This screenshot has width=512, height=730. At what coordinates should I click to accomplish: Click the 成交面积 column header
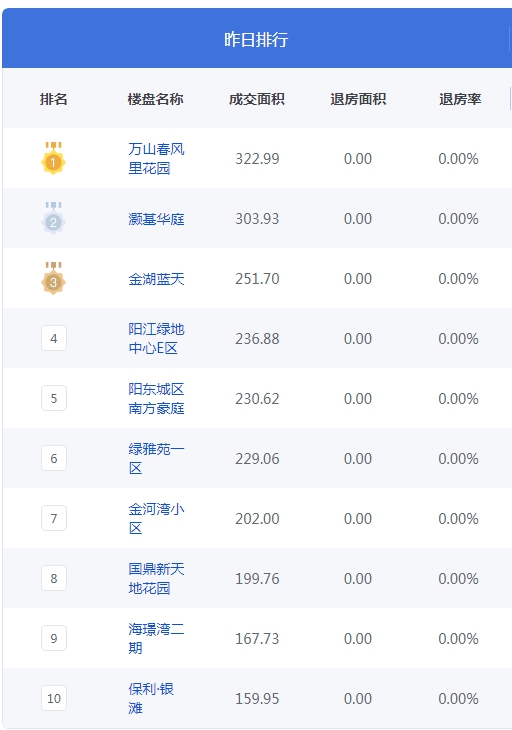point(257,99)
